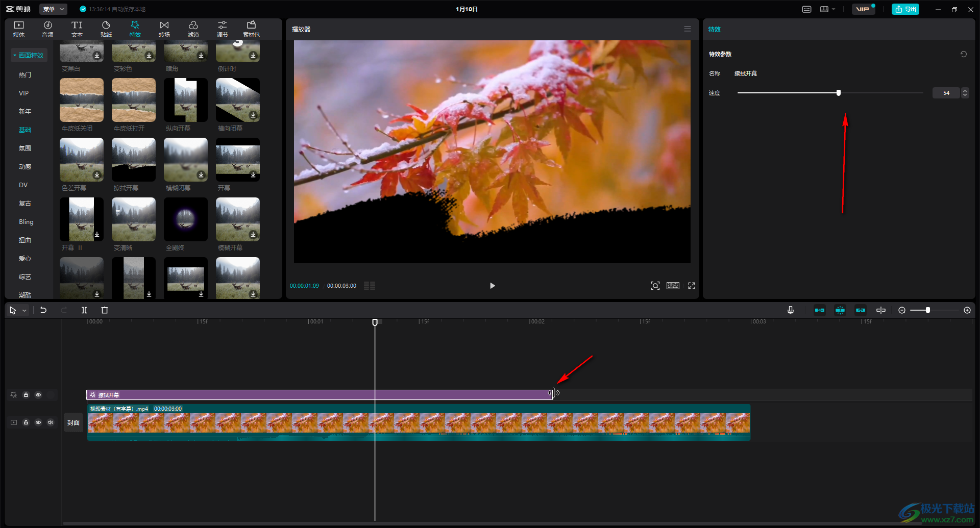980x528 pixels.
Task: Pick the 牛皮纸打开 effect thumbnail
Action: [x=134, y=100]
